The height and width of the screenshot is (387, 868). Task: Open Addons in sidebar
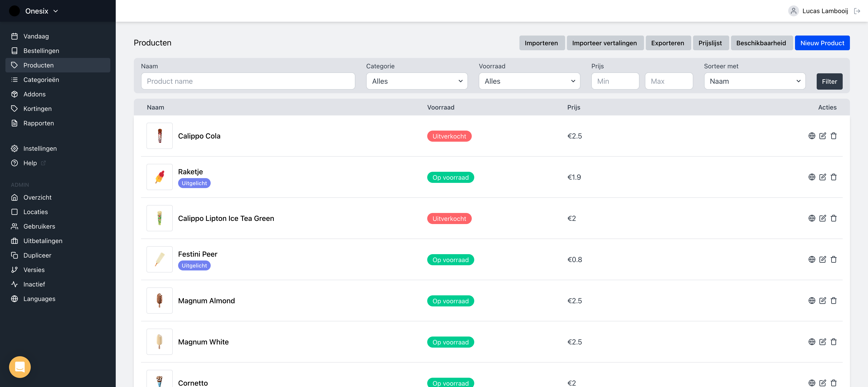click(x=58, y=94)
